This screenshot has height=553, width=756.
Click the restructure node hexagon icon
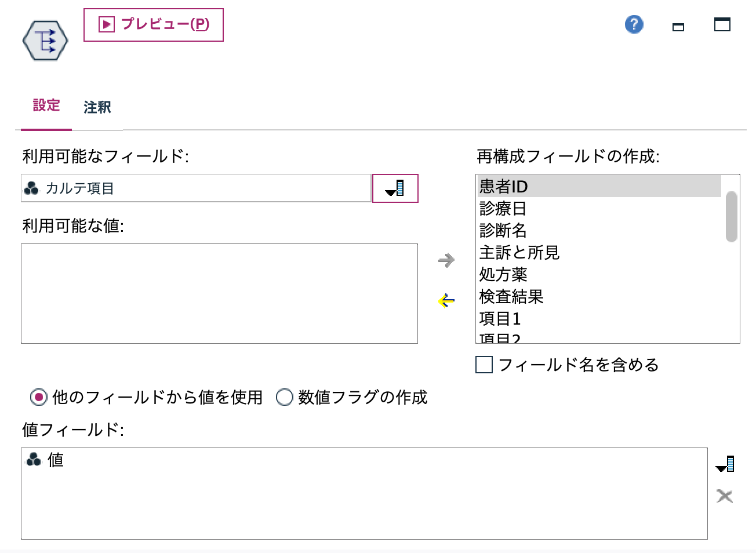pos(45,40)
